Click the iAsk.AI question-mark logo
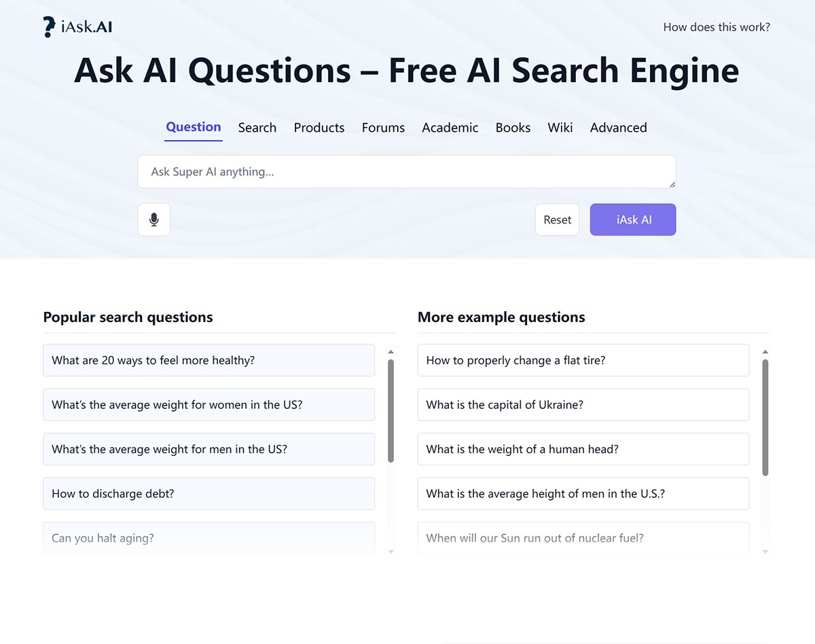 48,26
